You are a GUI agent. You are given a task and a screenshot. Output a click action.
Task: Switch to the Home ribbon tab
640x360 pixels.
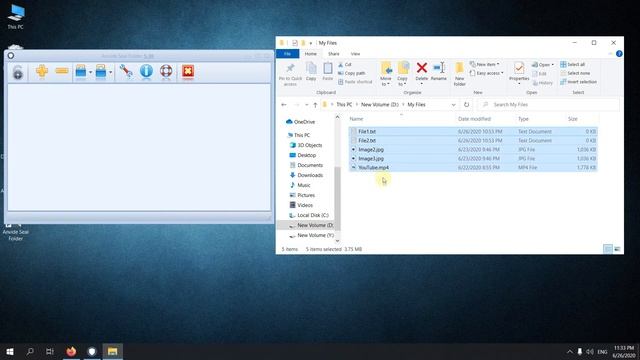[311, 54]
